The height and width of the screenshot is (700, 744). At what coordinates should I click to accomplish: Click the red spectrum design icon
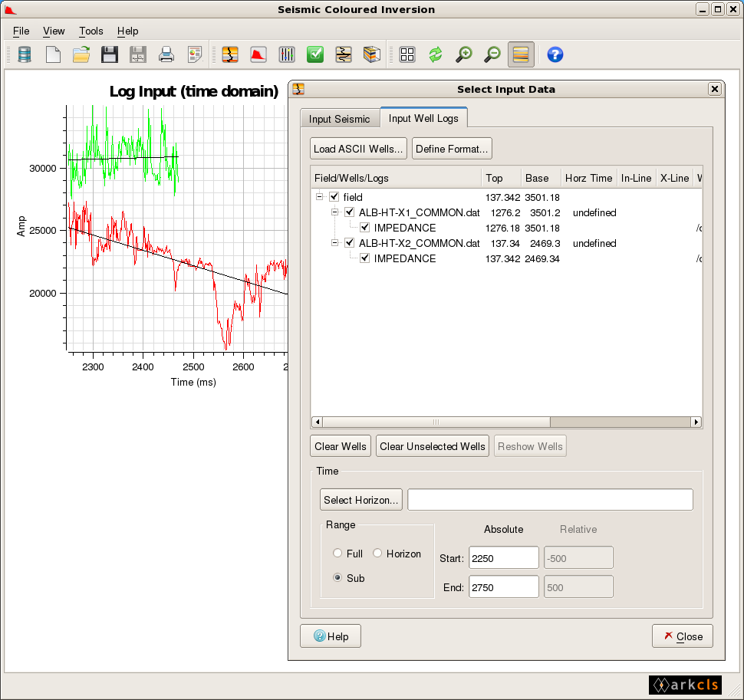point(258,54)
